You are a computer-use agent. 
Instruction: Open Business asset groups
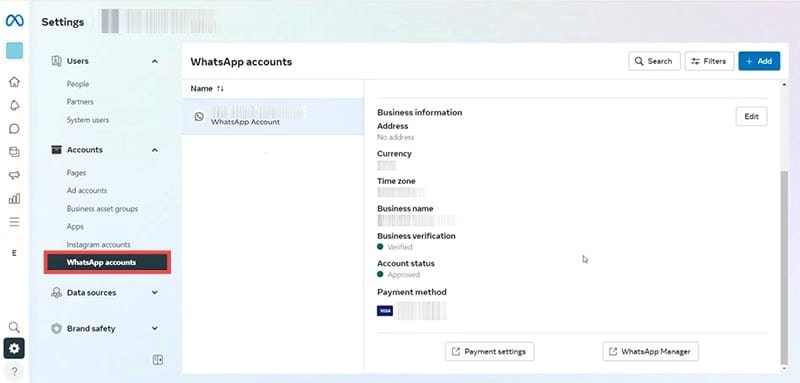(102, 209)
